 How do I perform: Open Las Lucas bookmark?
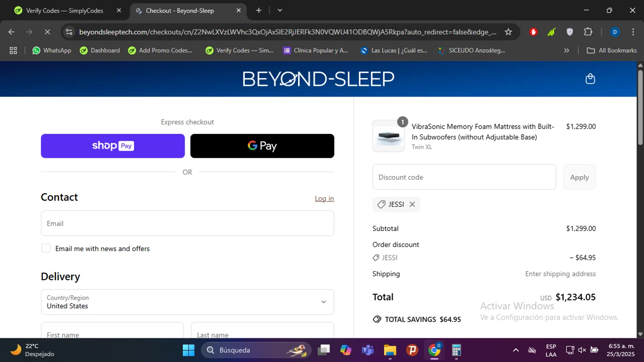pyautogui.click(x=394, y=51)
